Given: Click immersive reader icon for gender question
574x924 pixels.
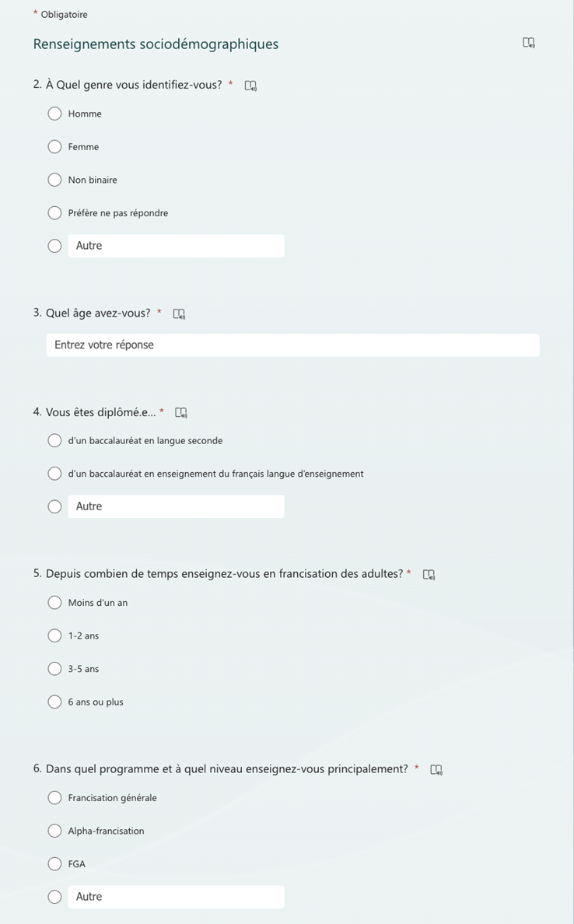Looking at the screenshot, I should (250, 86).
